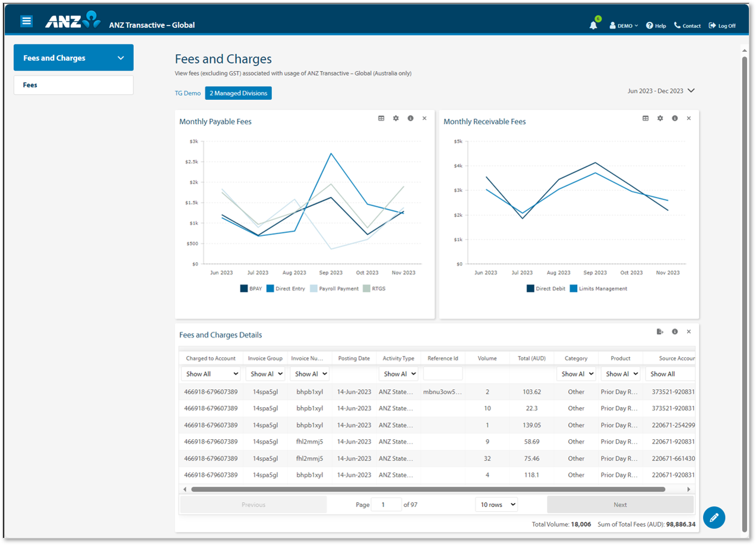Export the Fees and Charges Details table
Image resolution: width=756 pixels, height=545 pixels.
660,332
